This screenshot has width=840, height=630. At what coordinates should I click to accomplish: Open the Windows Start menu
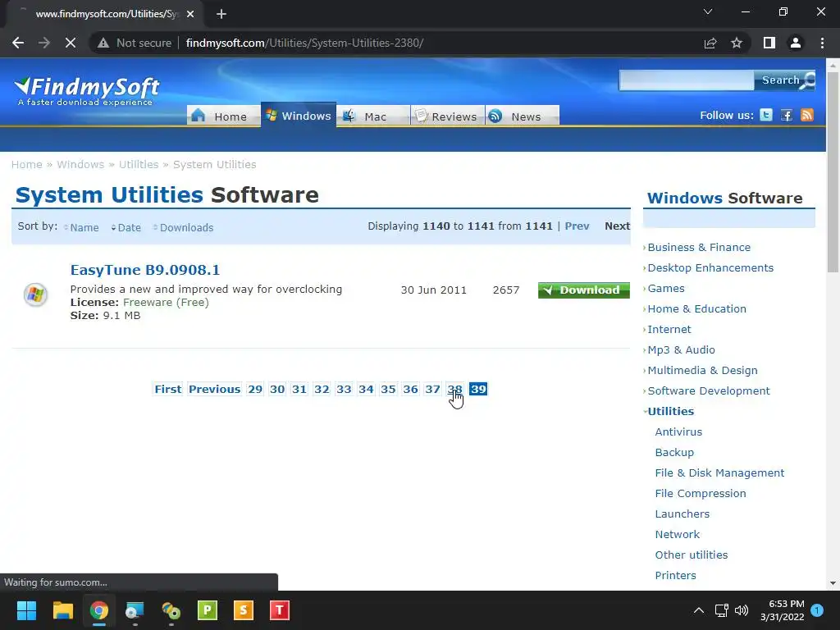click(x=26, y=610)
